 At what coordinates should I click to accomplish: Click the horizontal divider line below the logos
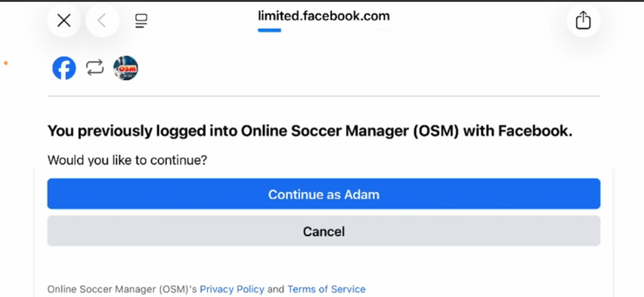pyautogui.click(x=324, y=96)
